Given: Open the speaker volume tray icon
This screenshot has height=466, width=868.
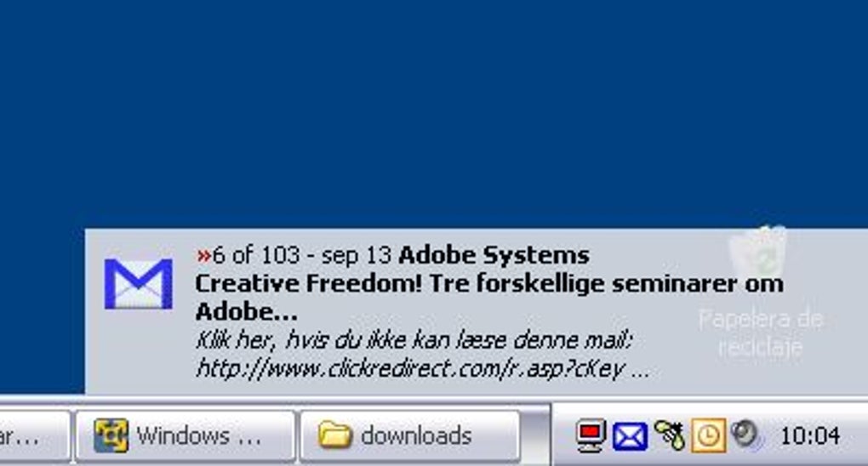Looking at the screenshot, I should (x=745, y=434).
